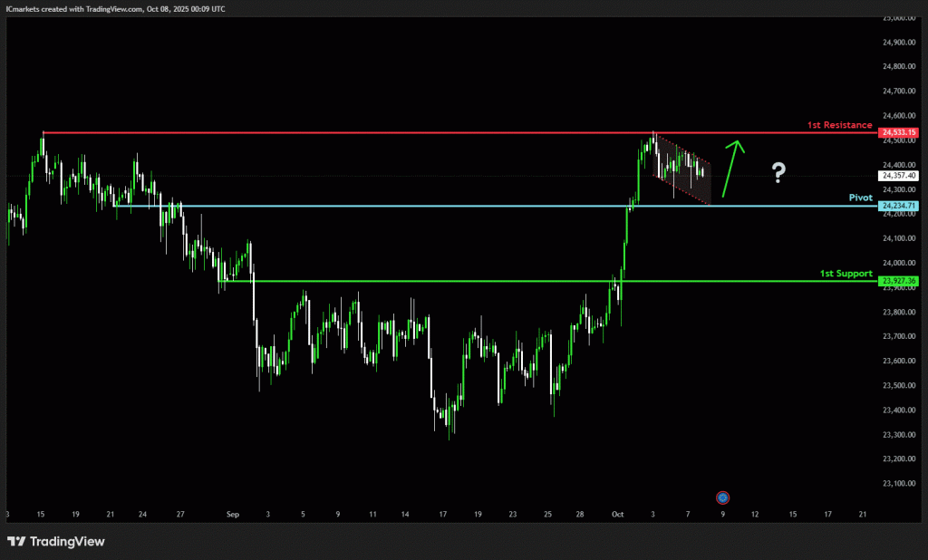
Task: Click the current price label 24,357.40
Action: 898,175
